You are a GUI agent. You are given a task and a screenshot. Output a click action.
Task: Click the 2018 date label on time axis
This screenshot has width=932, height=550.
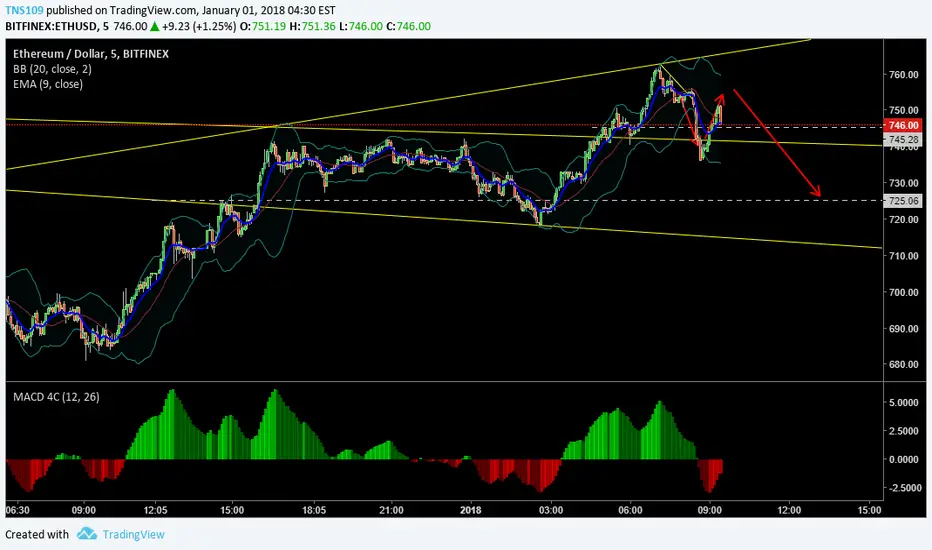pyautogui.click(x=470, y=510)
